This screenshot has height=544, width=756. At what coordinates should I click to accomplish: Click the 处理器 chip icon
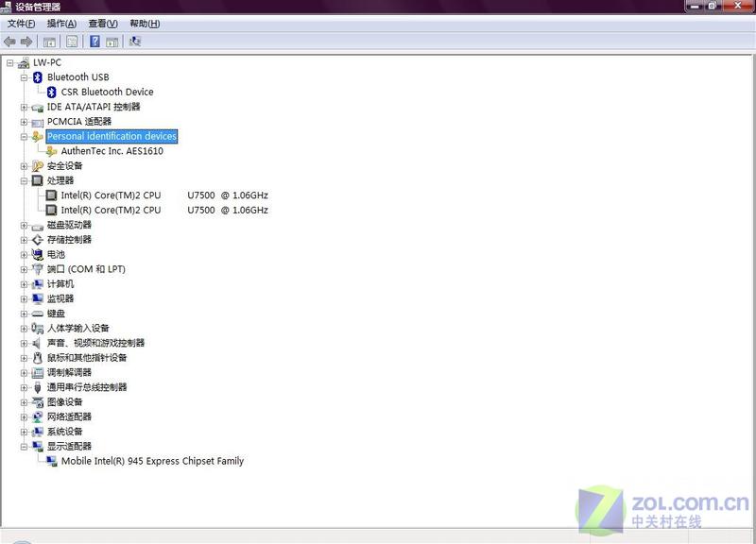click(38, 180)
